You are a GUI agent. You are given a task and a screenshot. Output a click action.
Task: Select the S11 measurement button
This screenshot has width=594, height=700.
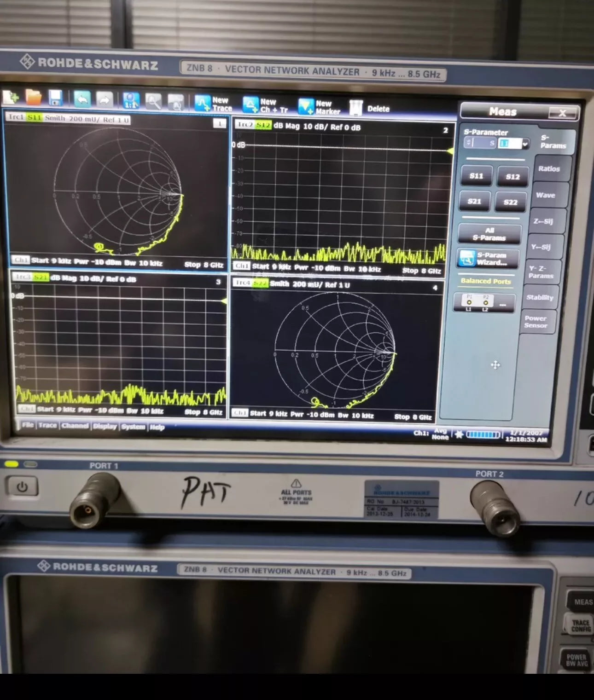tap(476, 176)
